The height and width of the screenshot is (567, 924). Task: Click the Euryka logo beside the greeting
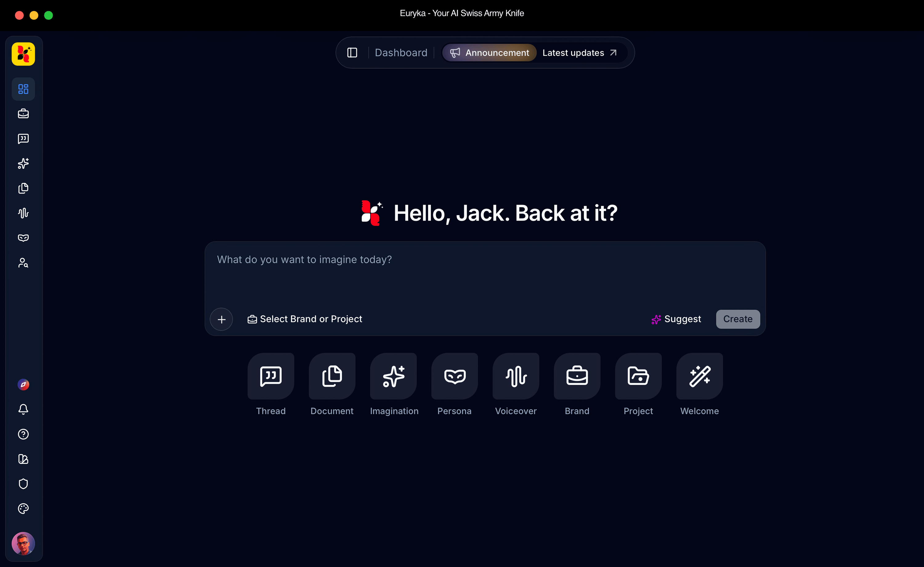372,213
